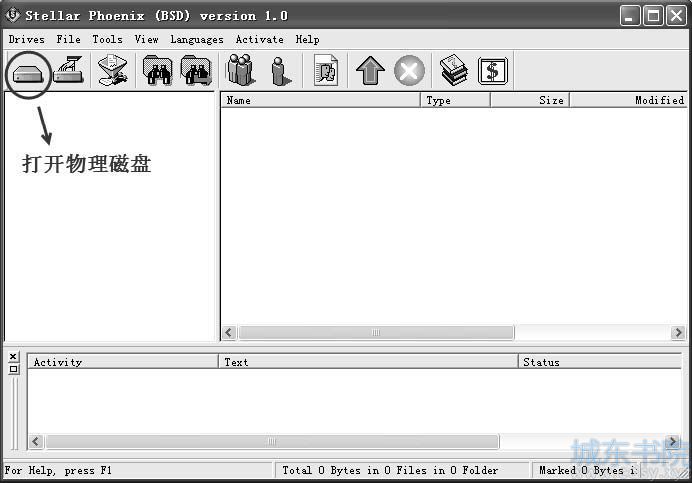The height and width of the screenshot is (483, 692).
Task: Open help via stacked books icon
Action: [x=454, y=70]
